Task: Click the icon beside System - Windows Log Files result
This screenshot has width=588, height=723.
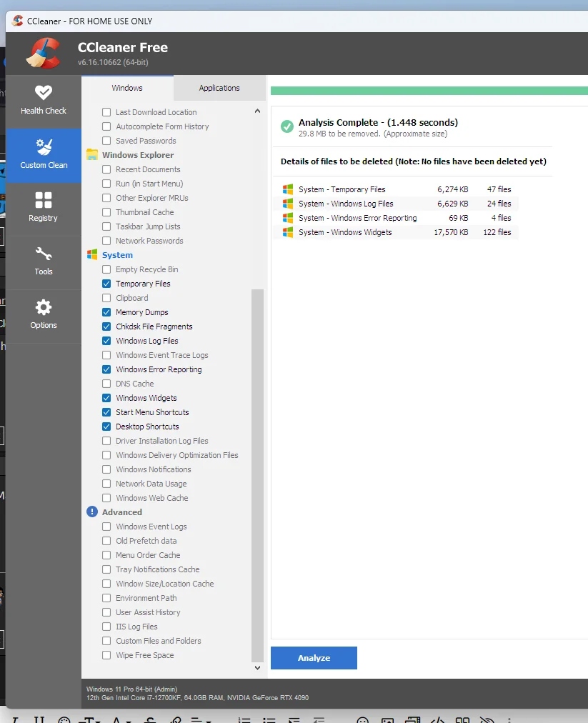Action: 288,204
